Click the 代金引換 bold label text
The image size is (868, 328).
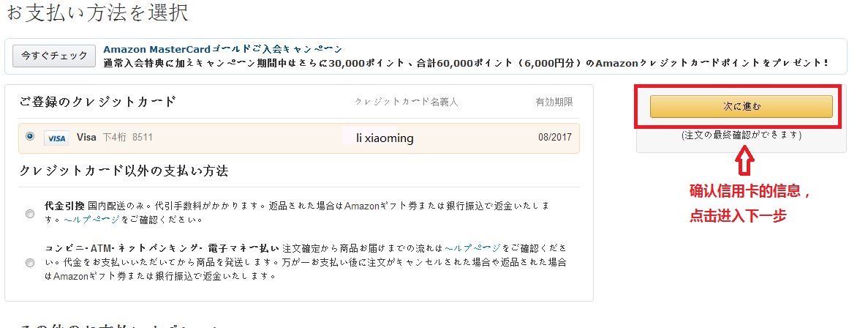pyautogui.click(x=65, y=206)
